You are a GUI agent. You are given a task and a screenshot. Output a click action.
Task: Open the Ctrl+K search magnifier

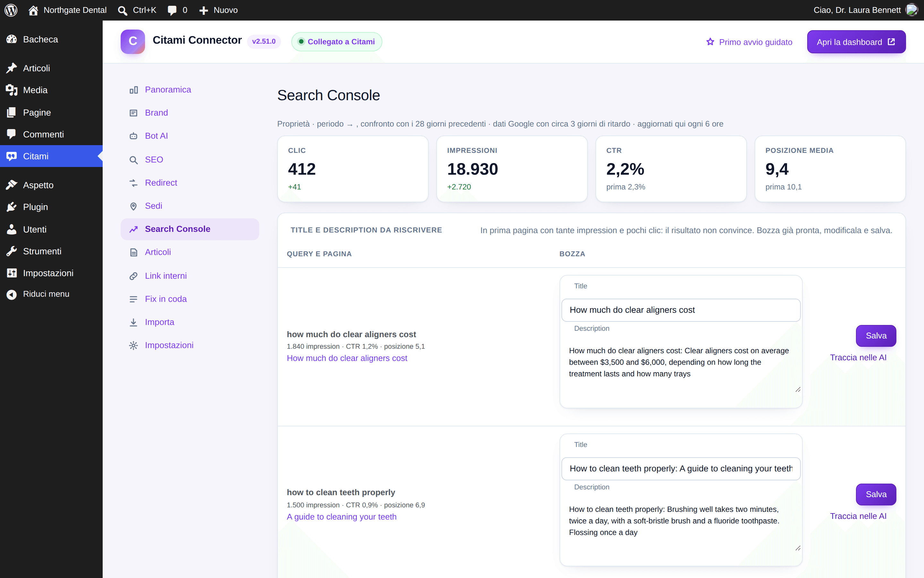tap(123, 10)
